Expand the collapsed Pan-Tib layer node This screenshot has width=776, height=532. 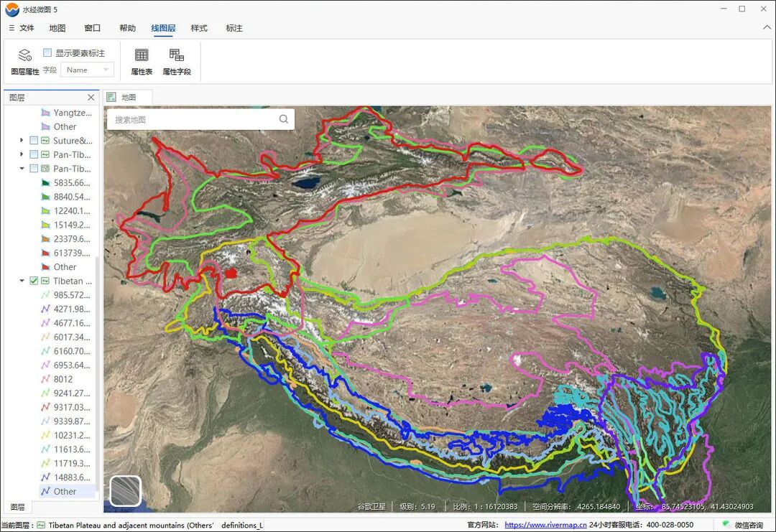tap(22, 154)
